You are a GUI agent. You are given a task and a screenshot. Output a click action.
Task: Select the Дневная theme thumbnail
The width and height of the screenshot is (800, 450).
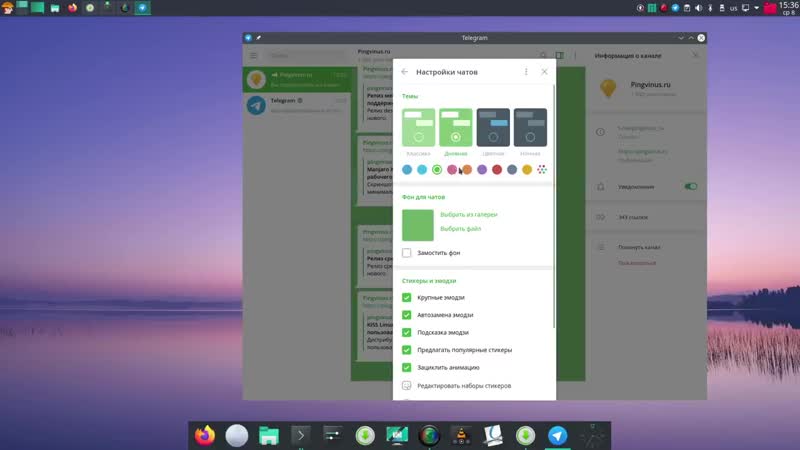(x=456, y=127)
